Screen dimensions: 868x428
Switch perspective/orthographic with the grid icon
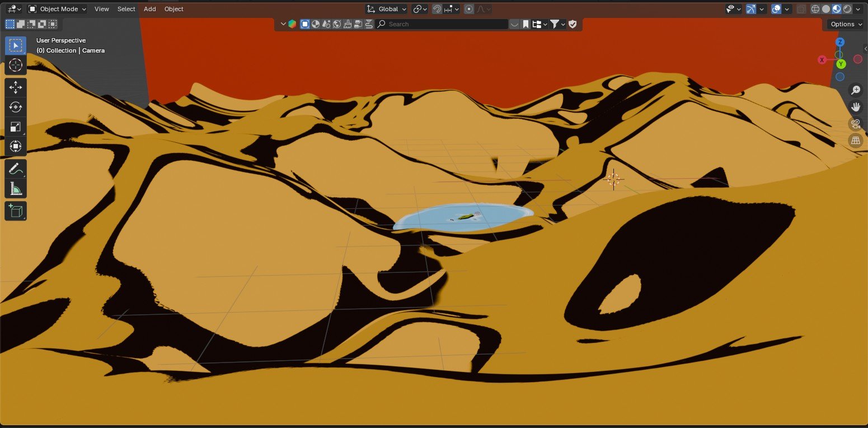click(856, 141)
